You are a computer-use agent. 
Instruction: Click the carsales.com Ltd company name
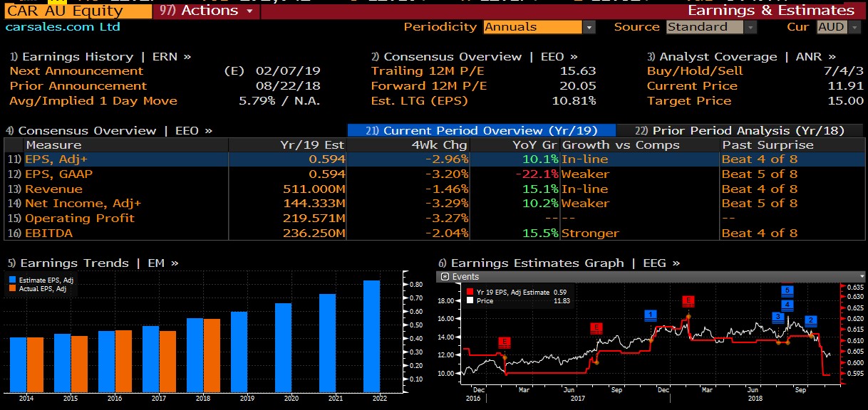click(63, 27)
